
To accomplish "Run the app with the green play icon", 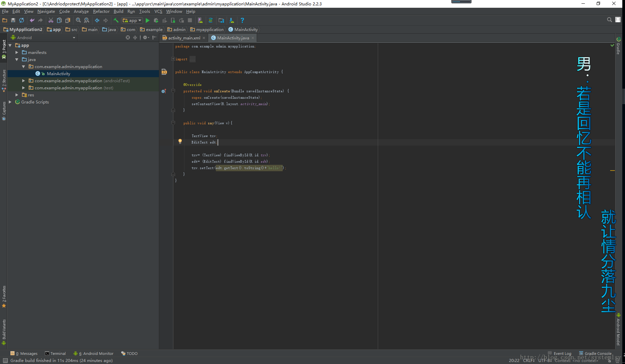I will click(147, 20).
